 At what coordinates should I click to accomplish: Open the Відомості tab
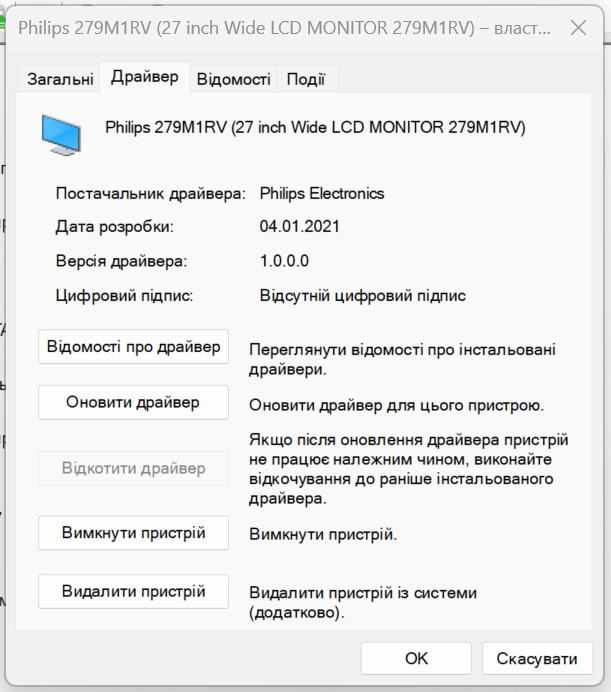tap(233, 78)
